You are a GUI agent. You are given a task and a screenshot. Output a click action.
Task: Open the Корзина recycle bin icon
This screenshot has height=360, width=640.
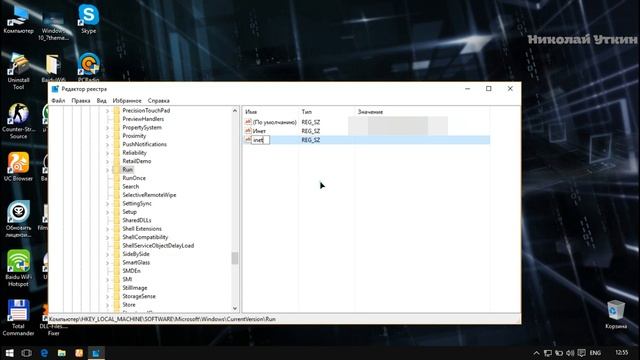[616, 314]
